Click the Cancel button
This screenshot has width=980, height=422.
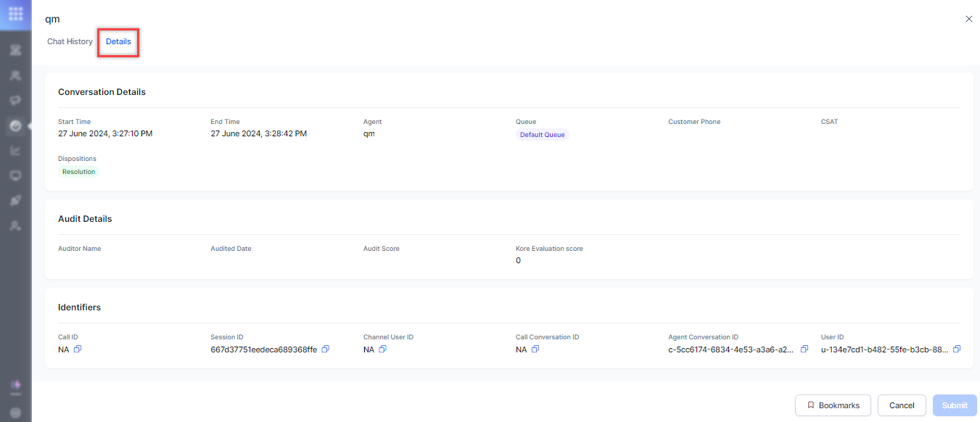[902, 405]
